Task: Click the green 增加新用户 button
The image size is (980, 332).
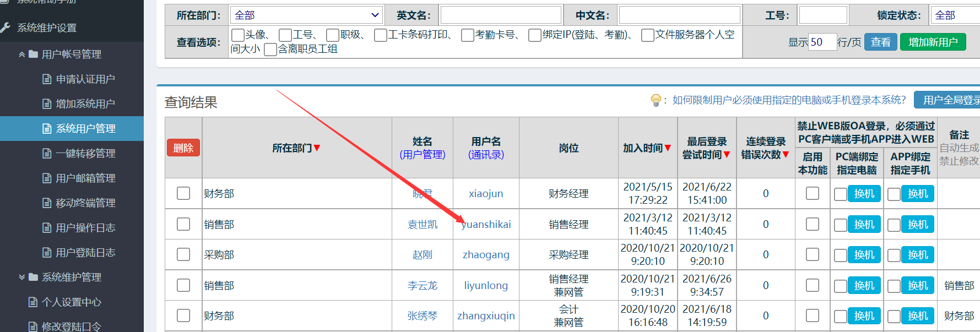Action: 933,42
